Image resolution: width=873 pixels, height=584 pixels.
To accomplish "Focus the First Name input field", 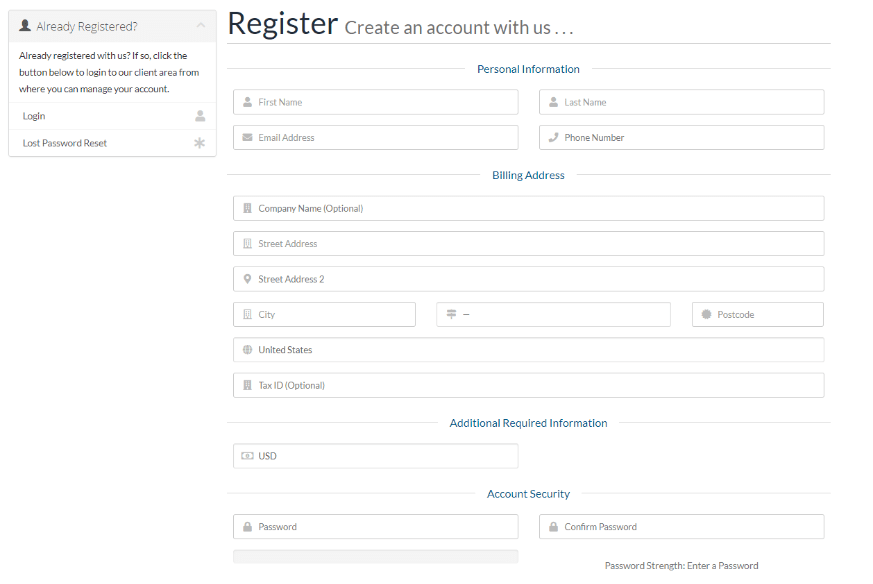I will [x=376, y=102].
